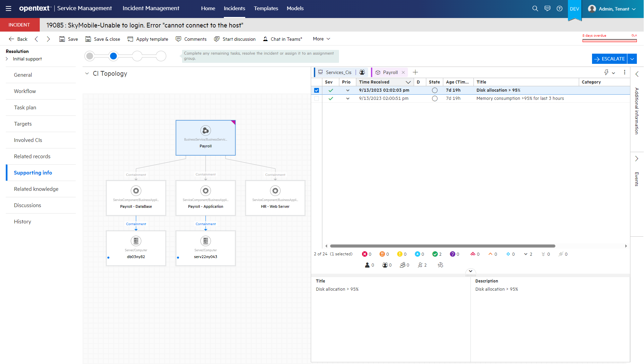644x364 pixels.
Task: Open the three-dot actions menu above events list
Action: tap(624, 72)
